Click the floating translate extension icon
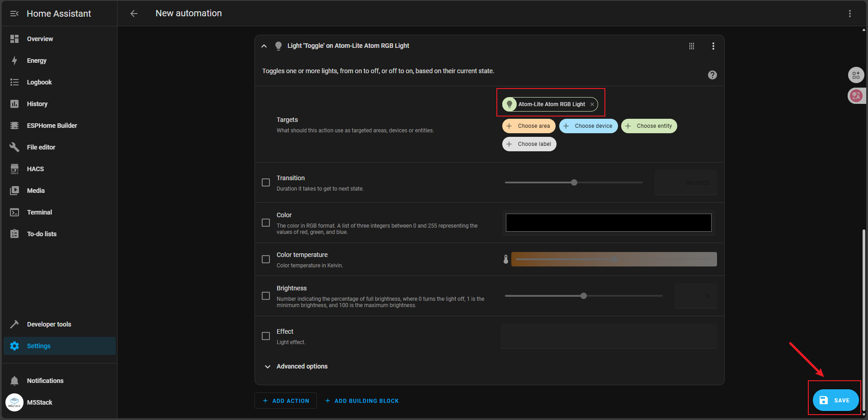 (856, 96)
